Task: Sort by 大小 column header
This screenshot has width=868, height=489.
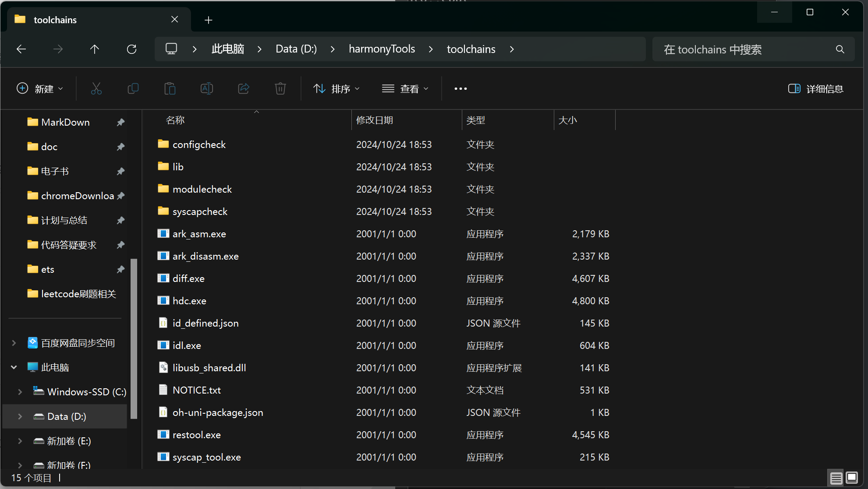Action: click(x=568, y=120)
